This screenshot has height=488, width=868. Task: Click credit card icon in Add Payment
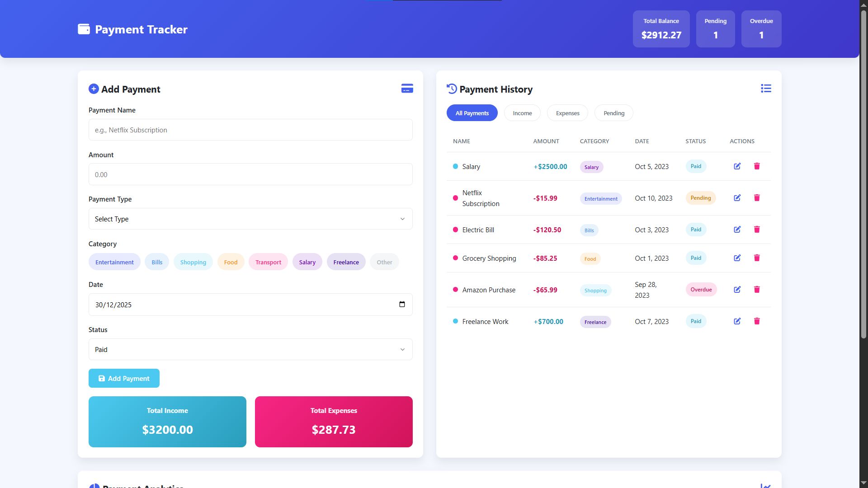(x=407, y=89)
